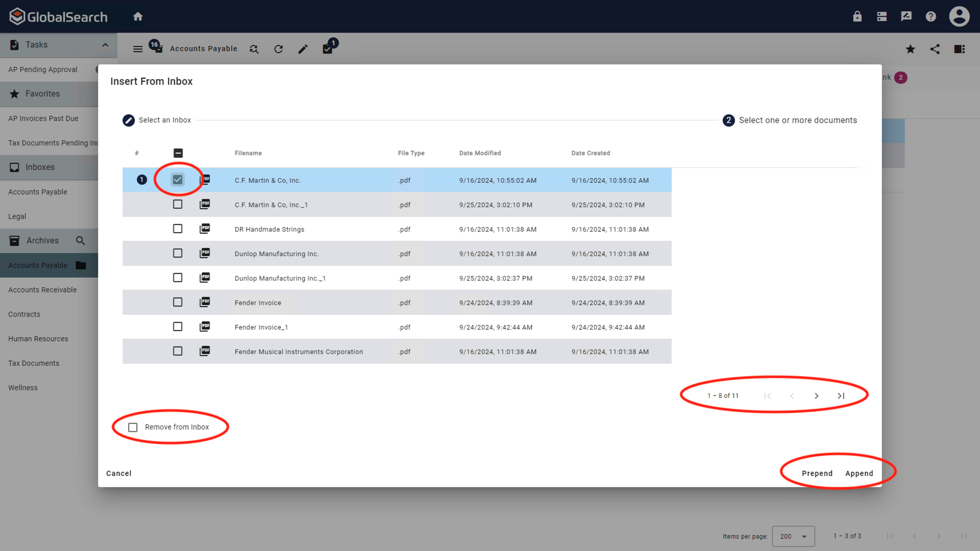
Task: Click the GlobalSearch logo
Action: click(58, 16)
